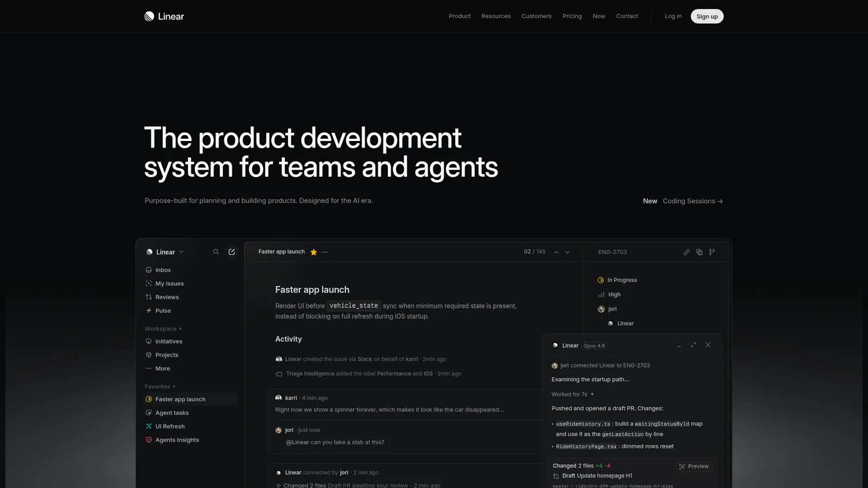
Task: Open the Contact page from the header
Action: (x=627, y=16)
